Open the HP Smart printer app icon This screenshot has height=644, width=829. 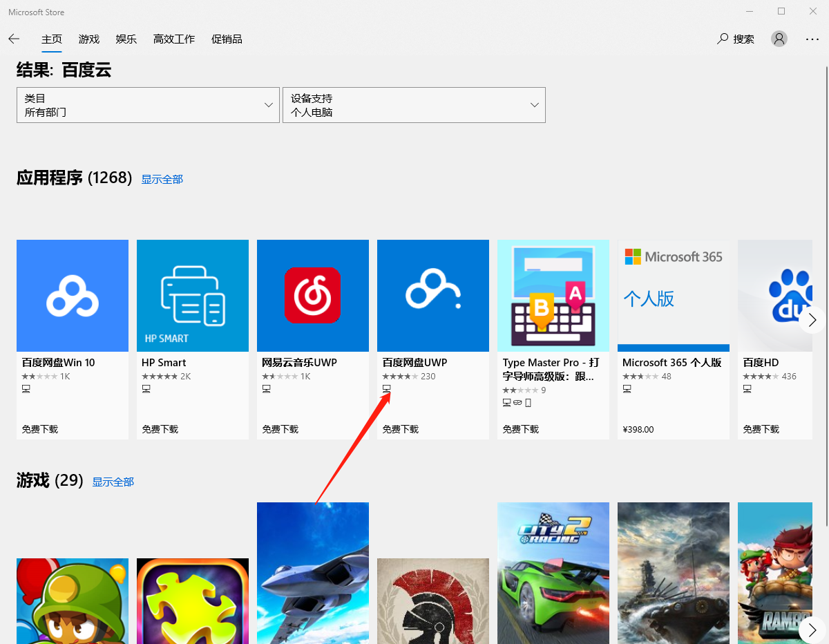click(193, 296)
